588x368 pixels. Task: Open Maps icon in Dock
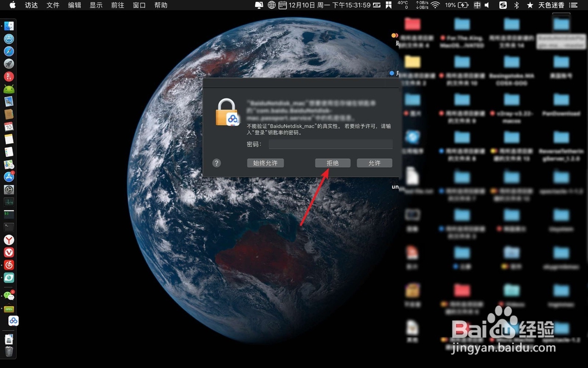tap(9, 164)
